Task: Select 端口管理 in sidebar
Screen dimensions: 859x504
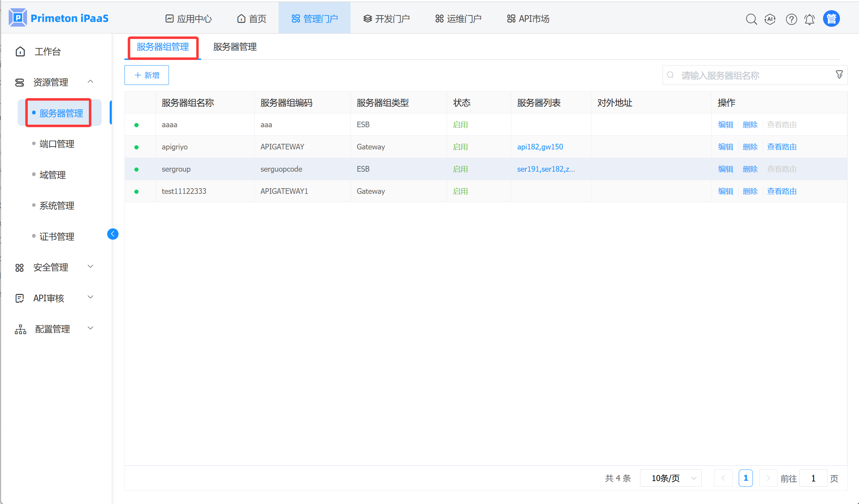Action: coord(57,144)
